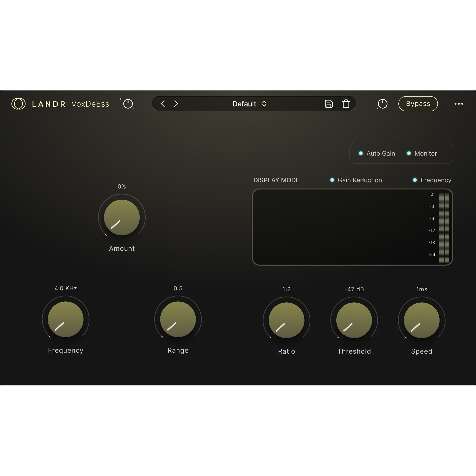This screenshot has height=476, width=476.
Task: Save the current preset
Action: [x=329, y=104]
